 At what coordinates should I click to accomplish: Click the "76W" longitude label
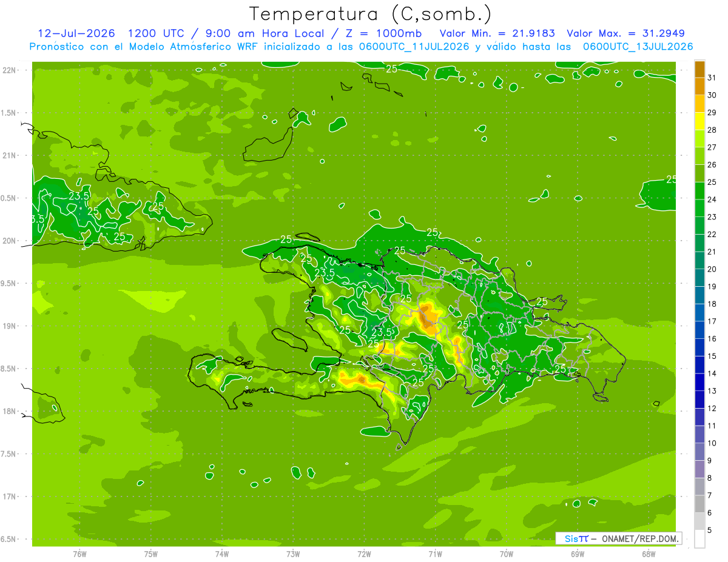(79, 554)
